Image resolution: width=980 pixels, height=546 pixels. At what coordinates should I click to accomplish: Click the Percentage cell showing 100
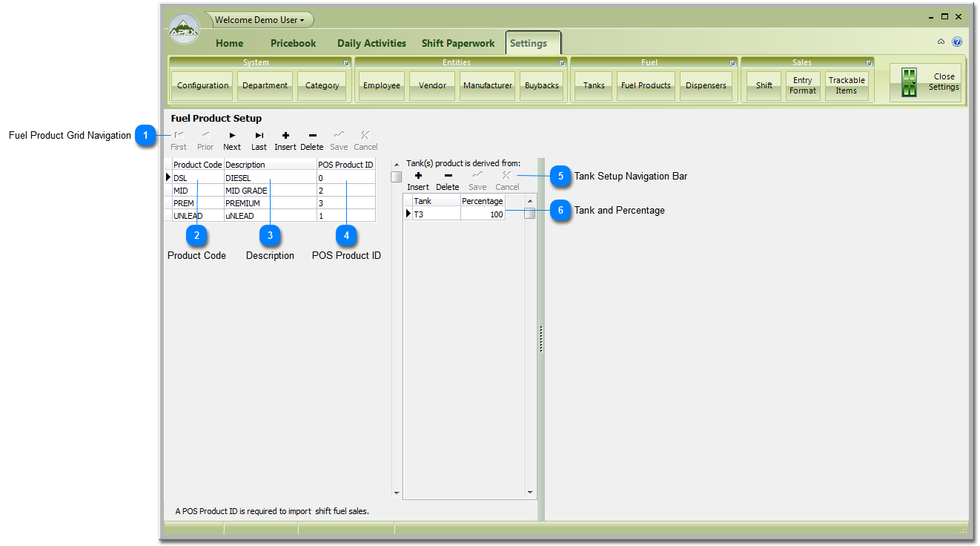pos(482,214)
